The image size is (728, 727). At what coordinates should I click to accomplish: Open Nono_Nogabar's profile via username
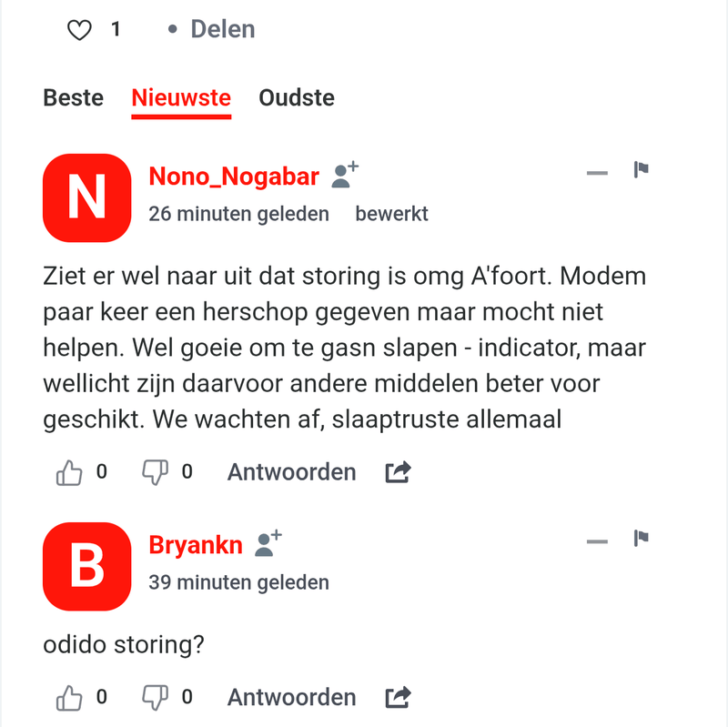click(234, 176)
